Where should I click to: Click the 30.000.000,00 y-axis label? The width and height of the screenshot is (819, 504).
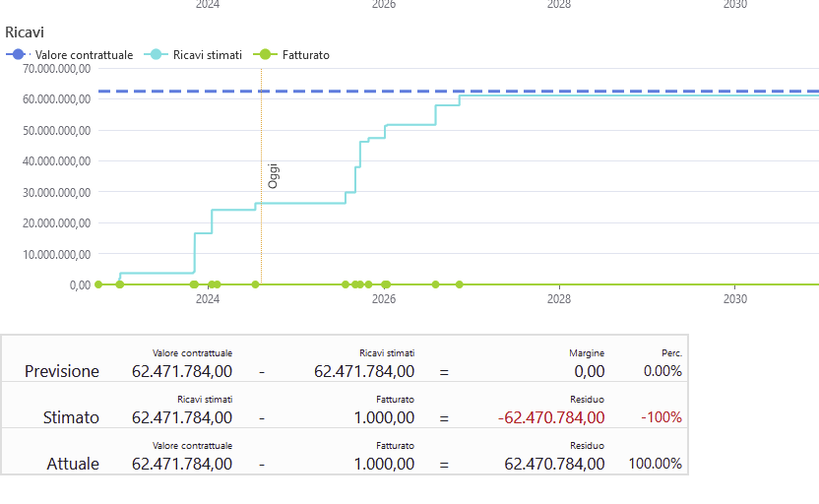pyautogui.click(x=47, y=192)
